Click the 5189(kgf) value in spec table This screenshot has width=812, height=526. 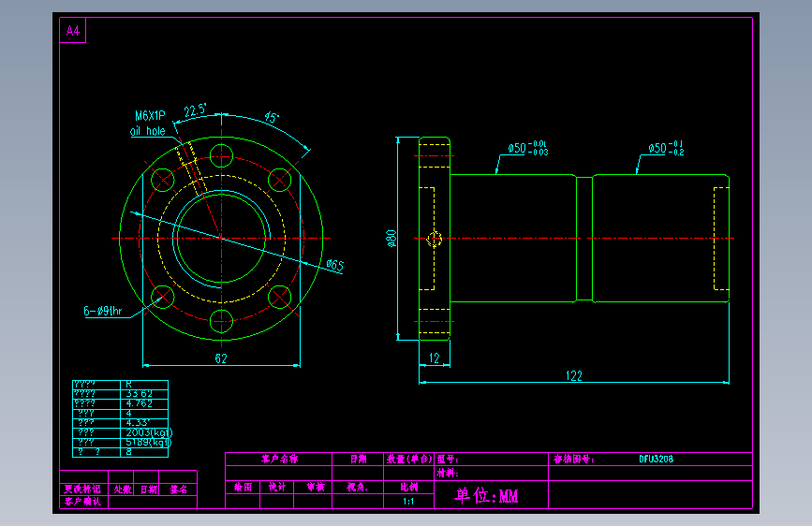point(149,442)
